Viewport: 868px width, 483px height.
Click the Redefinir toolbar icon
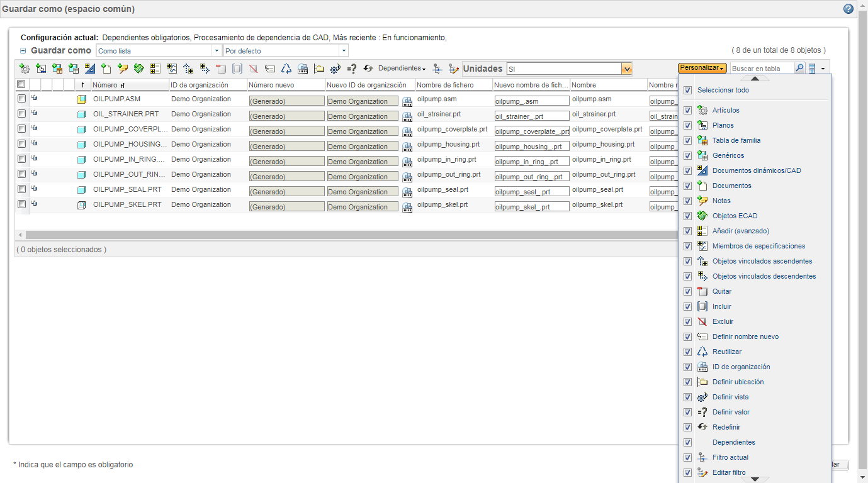(x=368, y=69)
